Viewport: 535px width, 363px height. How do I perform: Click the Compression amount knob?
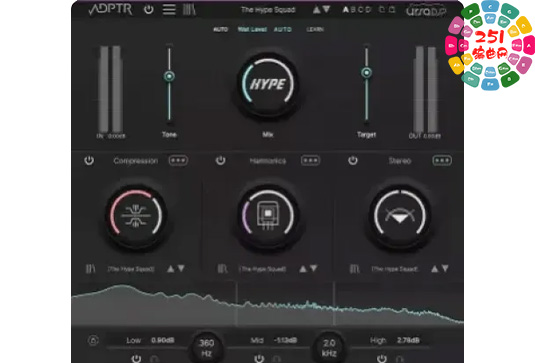coord(136,216)
